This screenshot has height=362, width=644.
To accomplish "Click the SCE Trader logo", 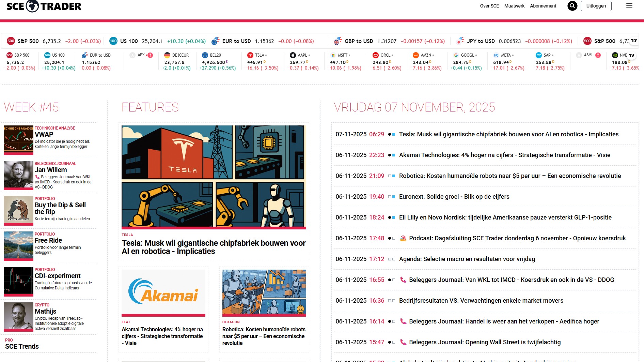I will pos(44,6).
